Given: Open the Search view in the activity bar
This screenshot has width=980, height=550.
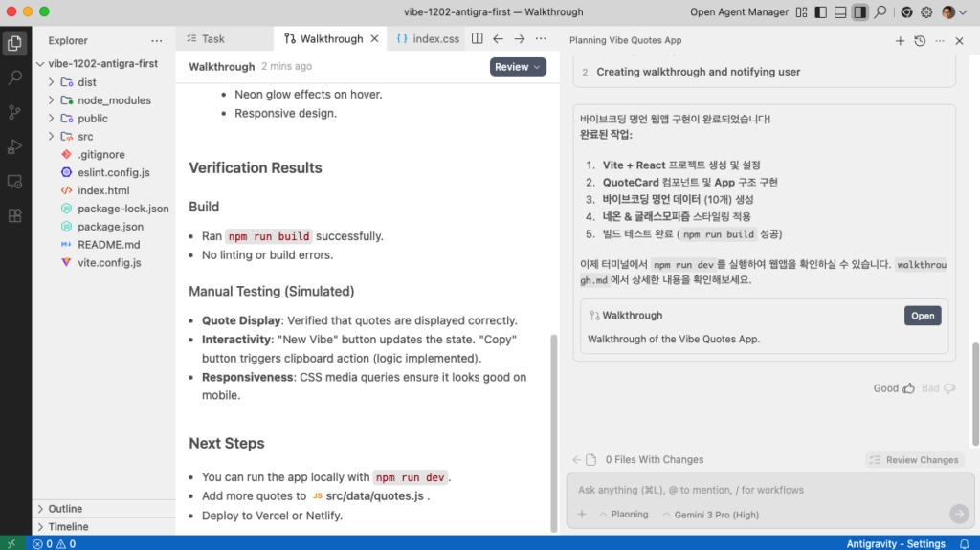Looking at the screenshot, I should pos(14,77).
